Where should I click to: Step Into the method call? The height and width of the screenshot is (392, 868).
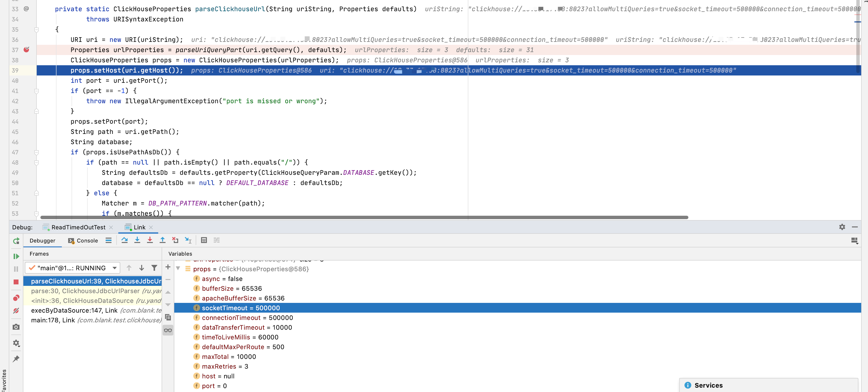pos(137,240)
